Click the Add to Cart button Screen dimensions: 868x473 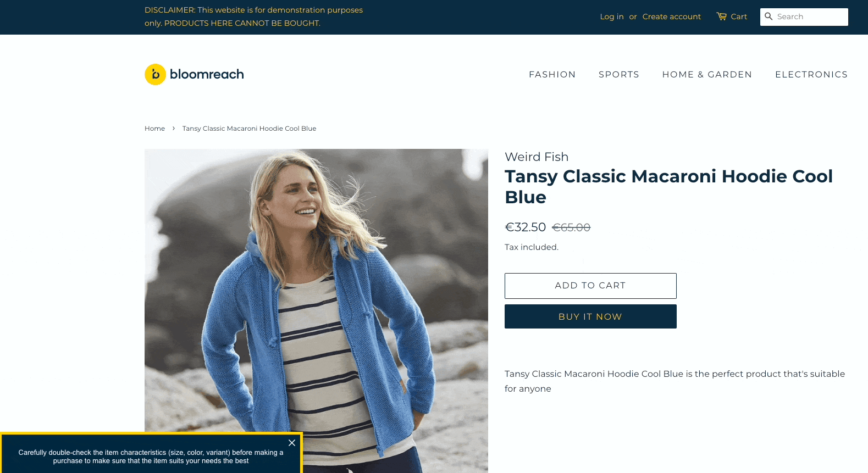(590, 286)
